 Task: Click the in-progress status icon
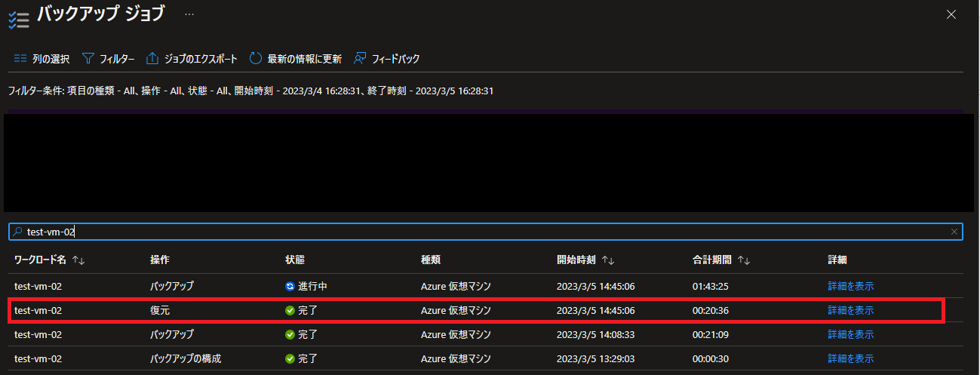pyautogui.click(x=290, y=287)
